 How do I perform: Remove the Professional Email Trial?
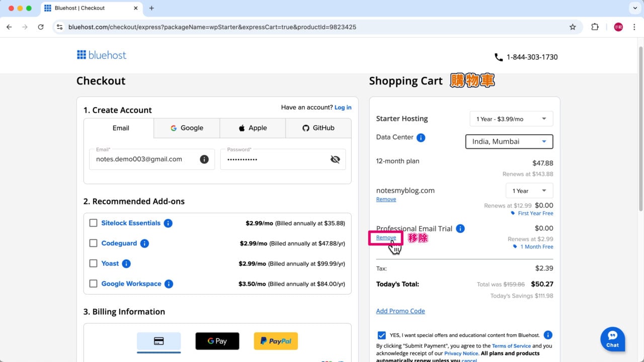tap(386, 237)
